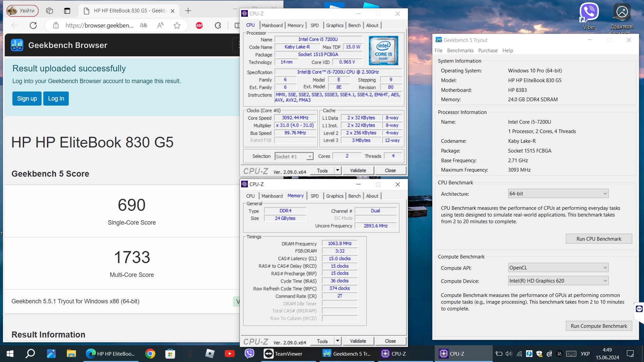Open TeamViewer from the taskbar

click(x=288, y=354)
